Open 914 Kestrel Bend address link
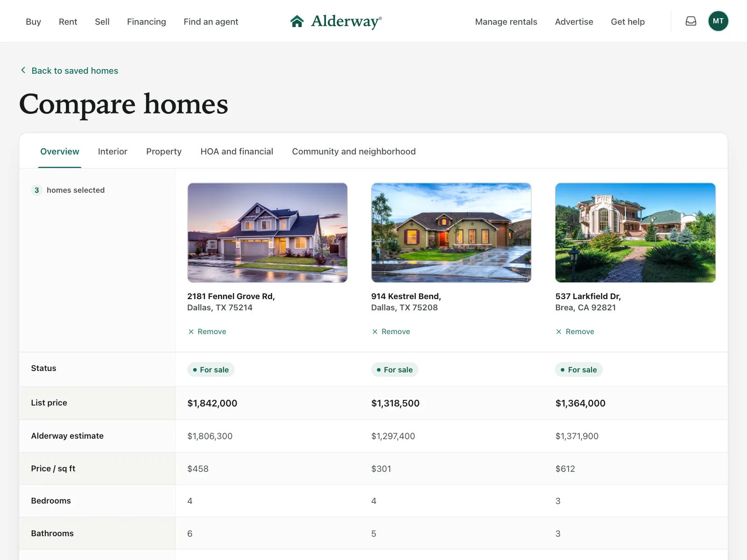This screenshot has height=560, width=747. point(406,301)
